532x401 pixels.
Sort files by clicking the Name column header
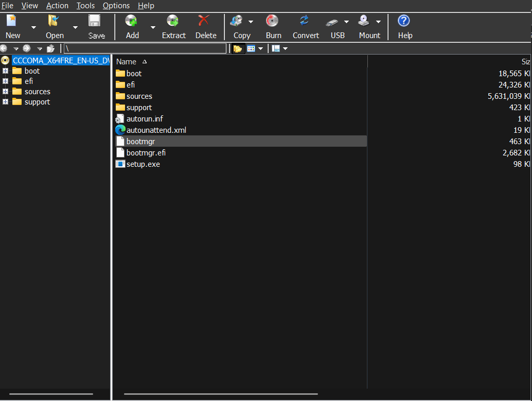pyautogui.click(x=126, y=61)
